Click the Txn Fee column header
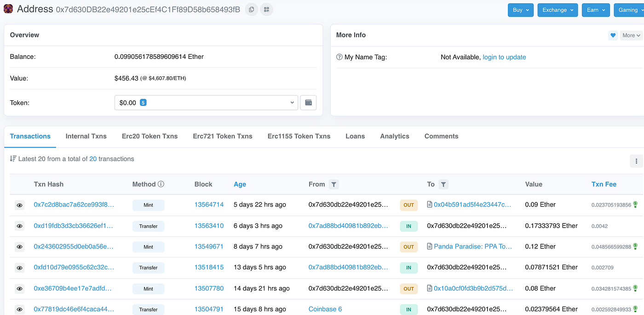Image resolution: width=644 pixels, height=315 pixels. tap(604, 184)
